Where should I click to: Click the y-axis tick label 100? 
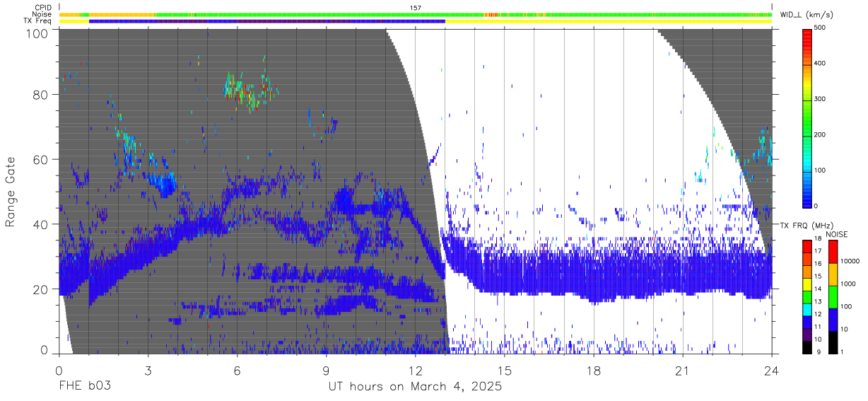click(x=37, y=33)
